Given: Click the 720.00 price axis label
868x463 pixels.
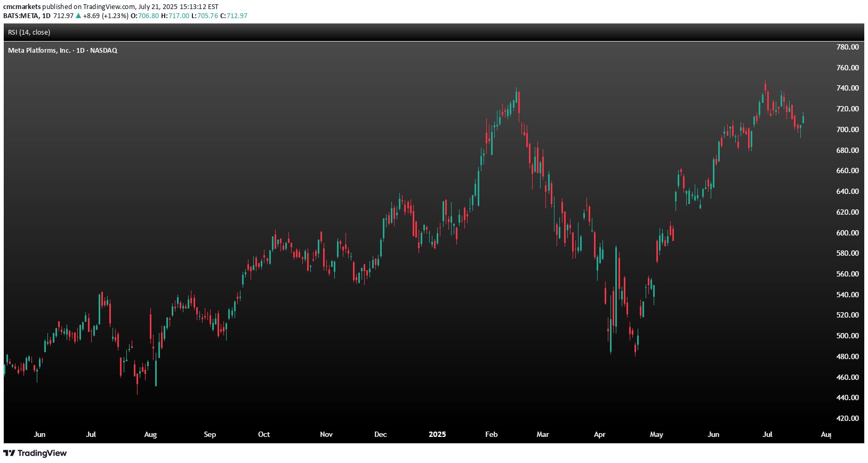Looking at the screenshot, I should 848,109.
